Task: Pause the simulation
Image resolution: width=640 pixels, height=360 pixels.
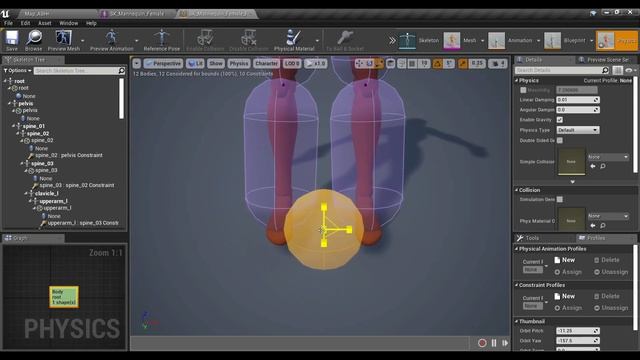Action: pyautogui.click(x=494, y=343)
